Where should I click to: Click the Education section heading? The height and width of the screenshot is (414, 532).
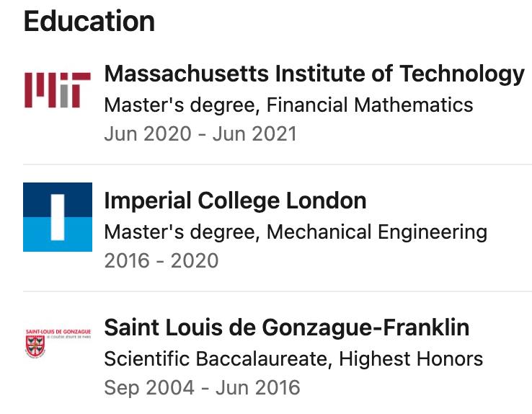[89, 21]
